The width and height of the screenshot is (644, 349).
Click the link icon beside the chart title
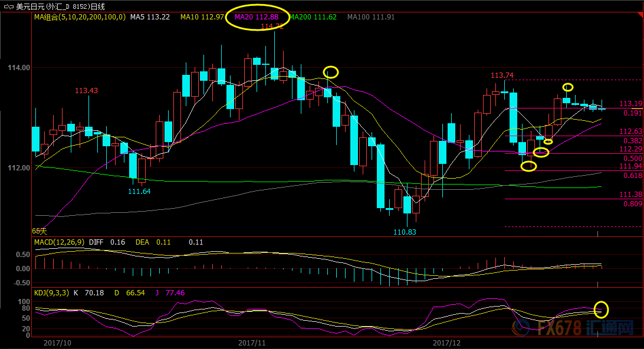[8, 6]
